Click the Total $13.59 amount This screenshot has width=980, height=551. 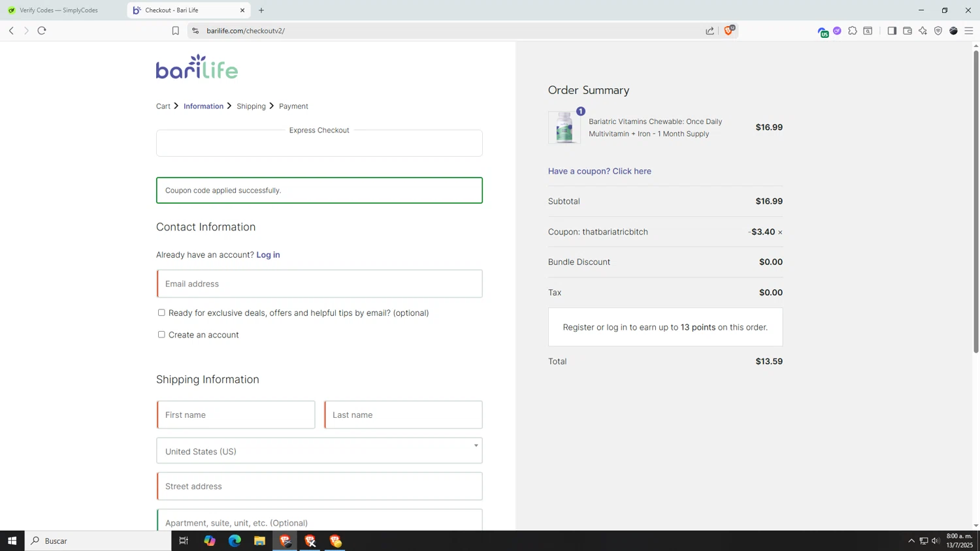pyautogui.click(x=769, y=361)
